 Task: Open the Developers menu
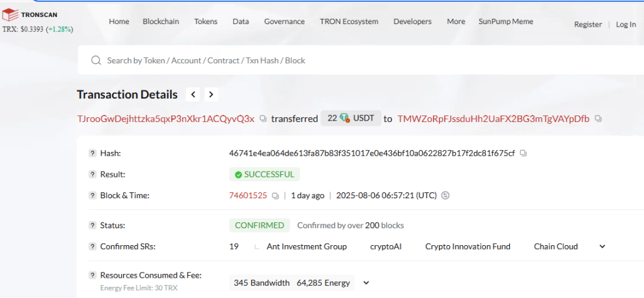click(412, 22)
